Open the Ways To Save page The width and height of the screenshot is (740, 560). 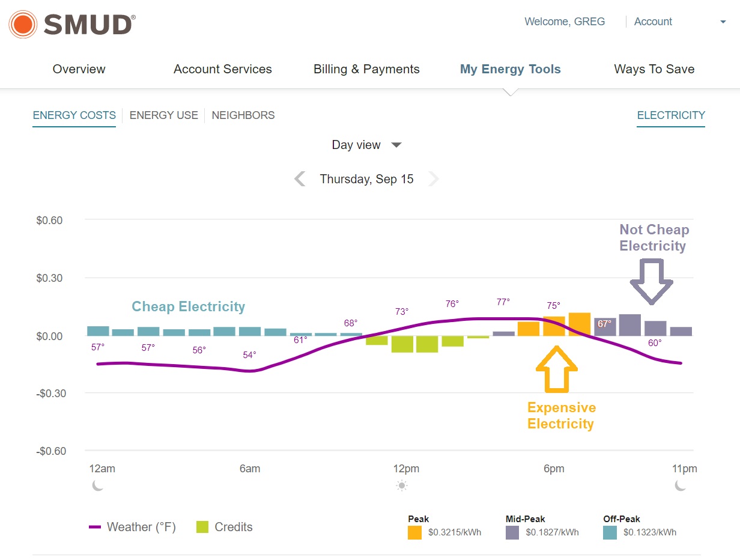point(654,69)
